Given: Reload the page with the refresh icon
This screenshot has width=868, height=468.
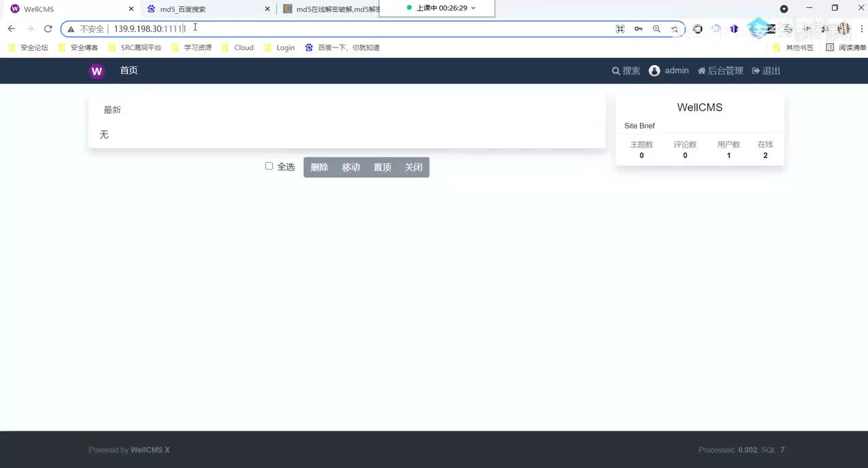Looking at the screenshot, I should pyautogui.click(x=48, y=28).
